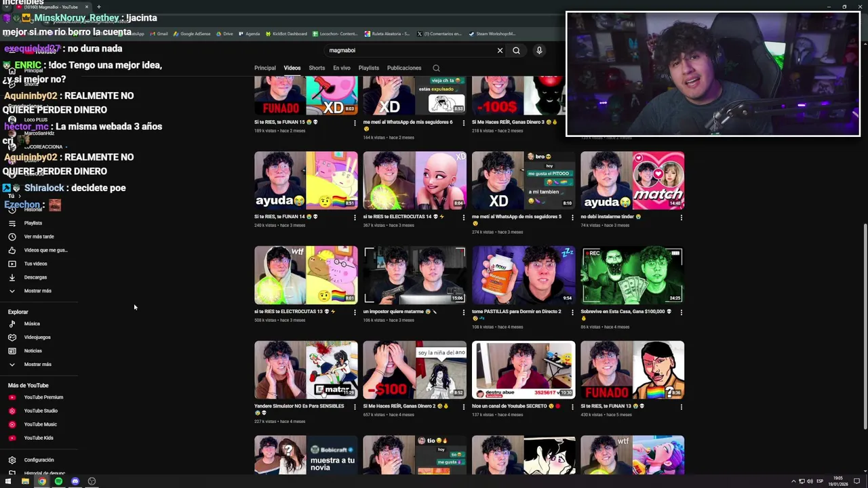The height and width of the screenshot is (488, 868).
Task: Open the Windows Start menu
Action: click(x=9, y=481)
